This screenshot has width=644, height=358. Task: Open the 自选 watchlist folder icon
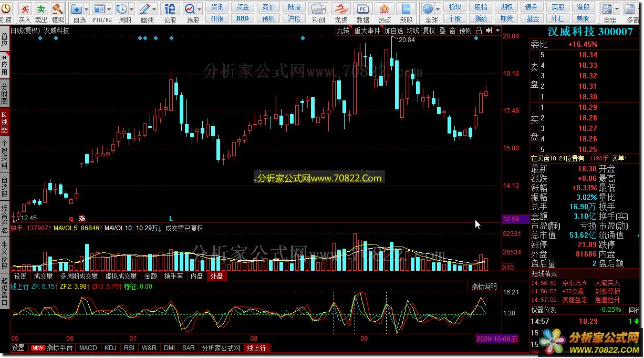pos(76,9)
